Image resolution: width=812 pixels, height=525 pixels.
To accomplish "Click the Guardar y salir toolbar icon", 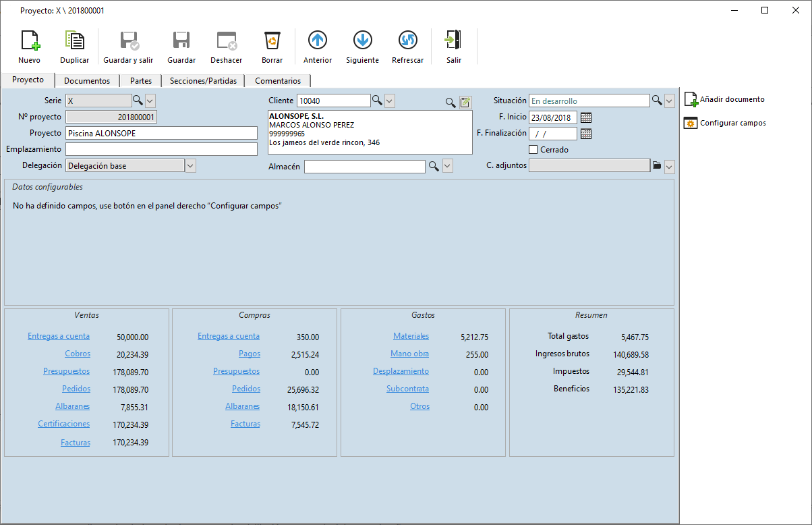I will click(128, 47).
